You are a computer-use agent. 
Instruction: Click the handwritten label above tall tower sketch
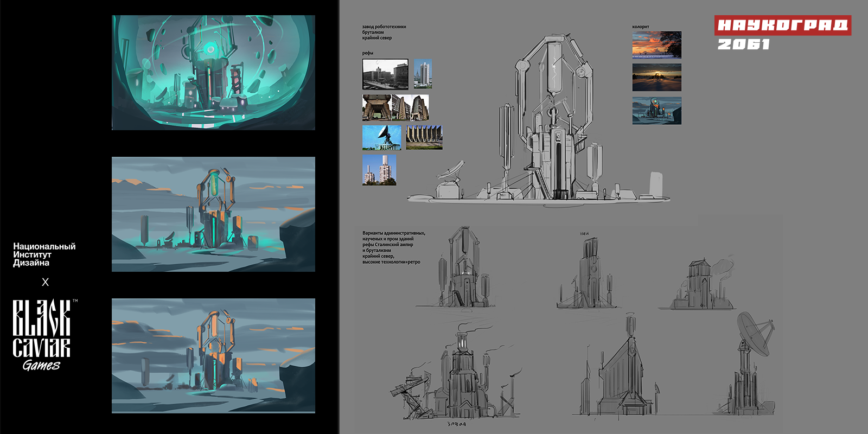pos(584,234)
